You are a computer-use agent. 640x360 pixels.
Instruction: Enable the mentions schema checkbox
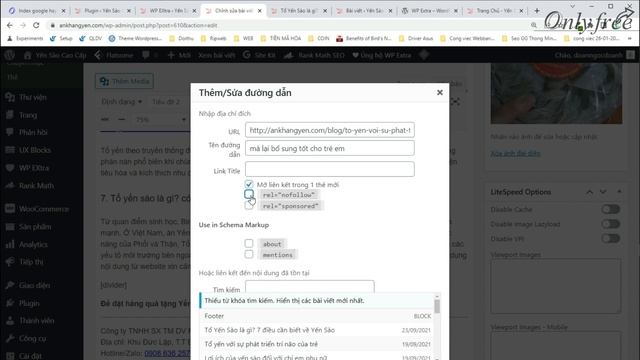click(249, 254)
